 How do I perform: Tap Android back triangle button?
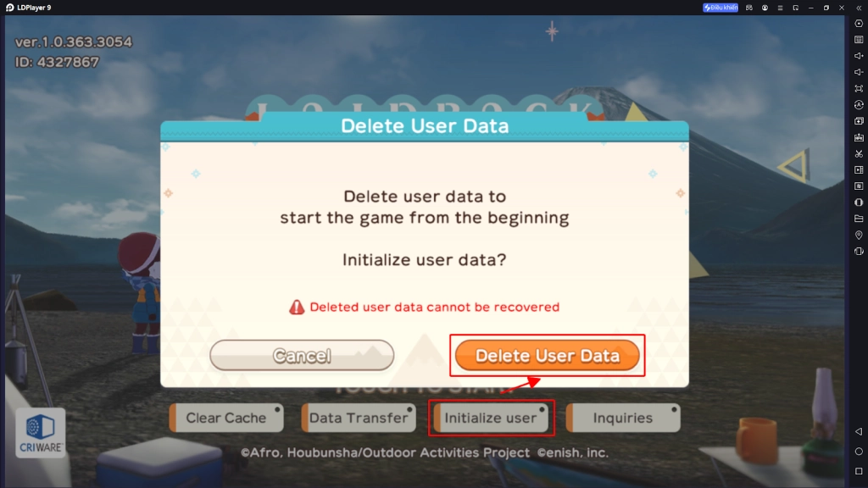[859, 431]
